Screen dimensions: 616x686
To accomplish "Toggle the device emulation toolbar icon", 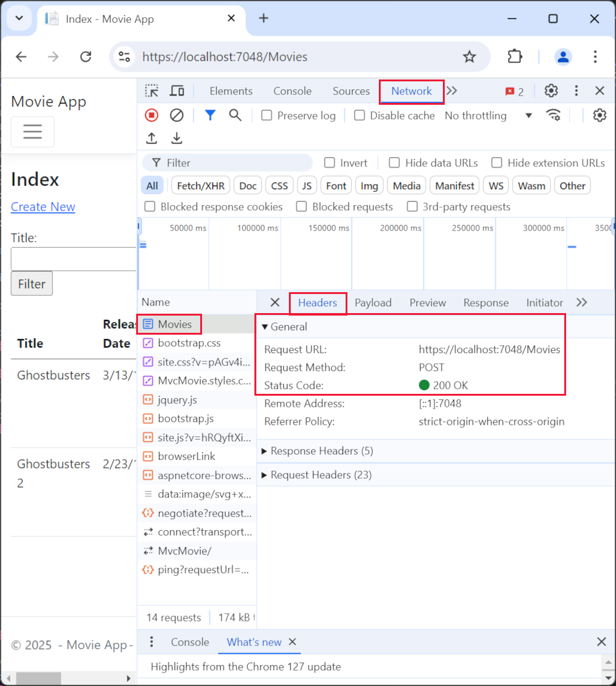I will [x=177, y=91].
